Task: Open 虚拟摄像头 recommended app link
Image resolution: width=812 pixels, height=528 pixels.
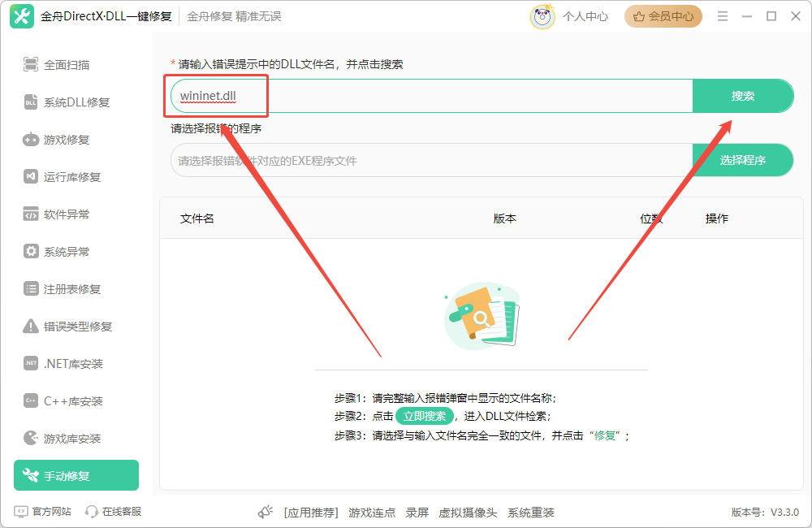Action: [x=468, y=513]
